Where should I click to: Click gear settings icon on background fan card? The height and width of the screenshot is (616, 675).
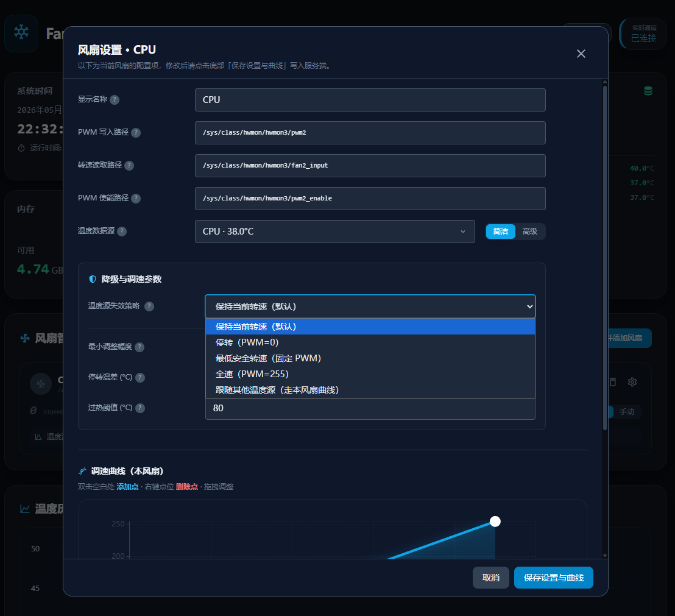point(632,382)
